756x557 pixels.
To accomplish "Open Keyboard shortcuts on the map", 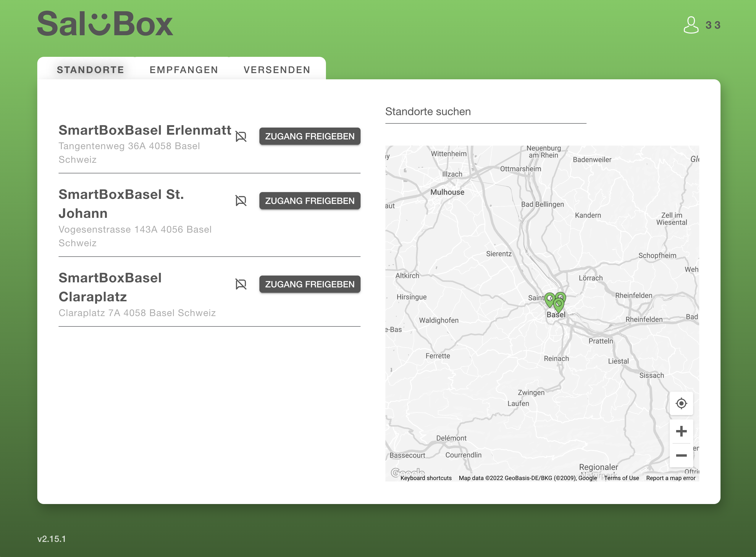I will pos(426,478).
